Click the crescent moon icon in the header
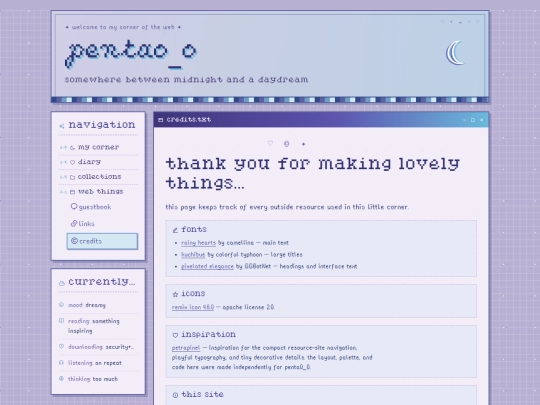Screen dimensions: 540x405 [455, 53]
